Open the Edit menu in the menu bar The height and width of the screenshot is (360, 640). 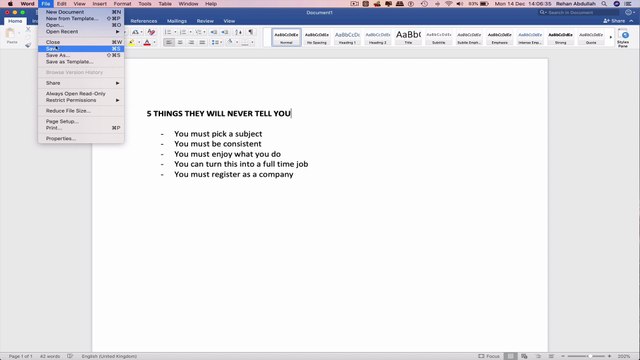[62, 4]
